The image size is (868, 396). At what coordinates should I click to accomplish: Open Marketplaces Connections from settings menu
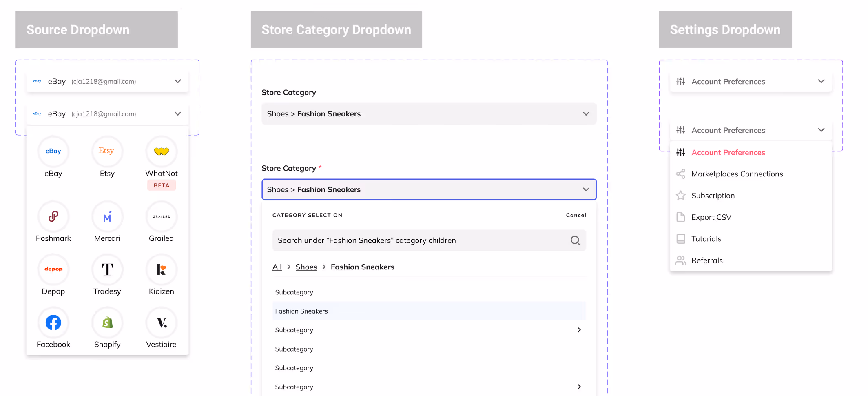pyautogui.click(x=737, y=174)
